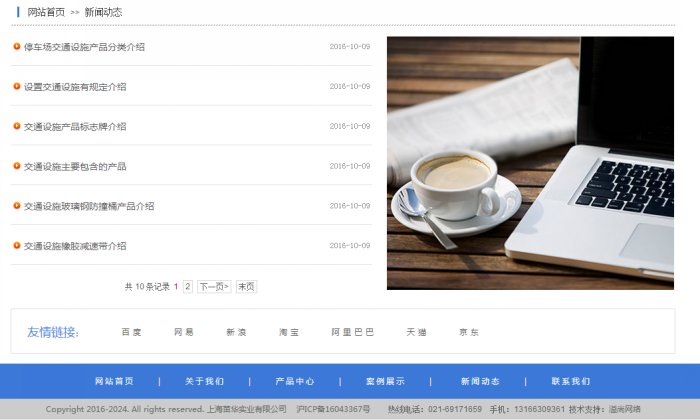Select 产品中心 in the footer menu
This screenshot has height=420, width=700.
(x=295, y=381)
